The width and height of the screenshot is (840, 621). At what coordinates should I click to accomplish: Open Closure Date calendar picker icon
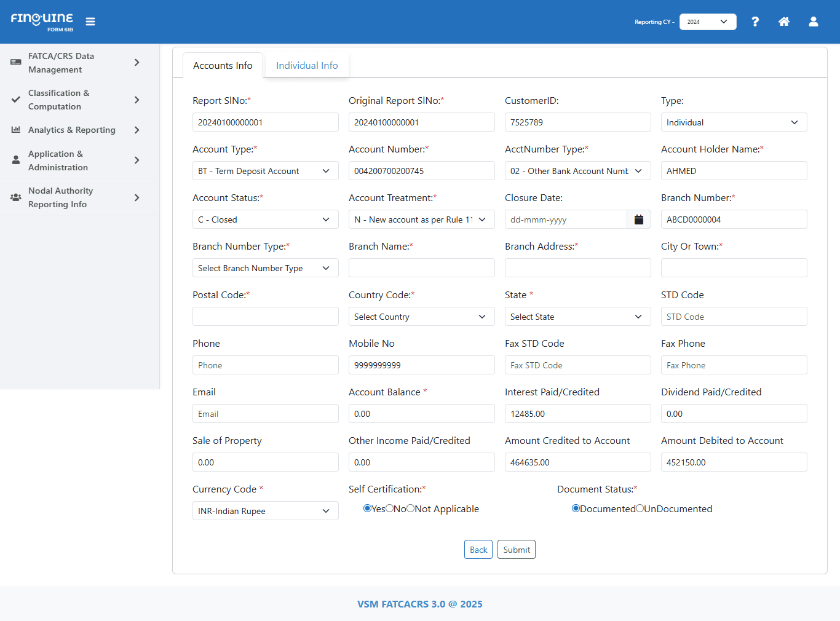[639, 220]
